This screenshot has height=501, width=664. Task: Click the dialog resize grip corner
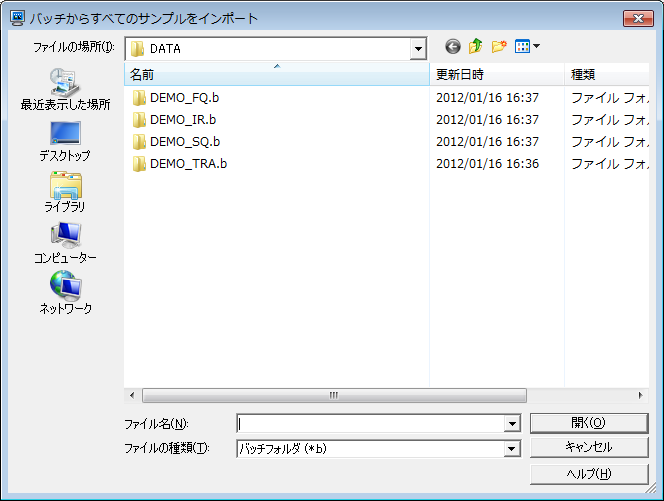click(x=650, y=488)
